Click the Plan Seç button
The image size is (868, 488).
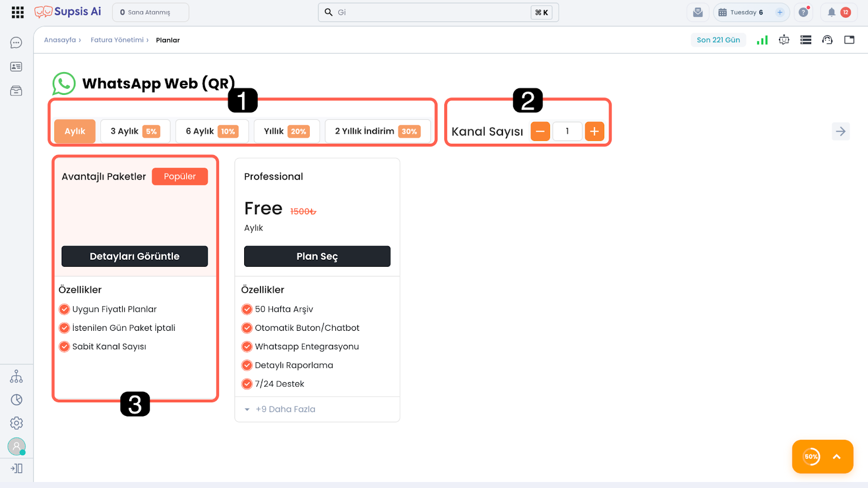317,256
